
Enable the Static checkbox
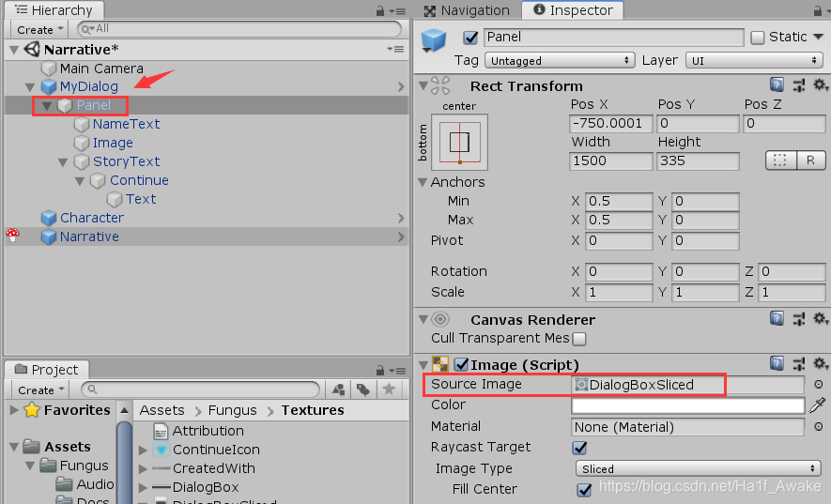click(x=758, y=38)
